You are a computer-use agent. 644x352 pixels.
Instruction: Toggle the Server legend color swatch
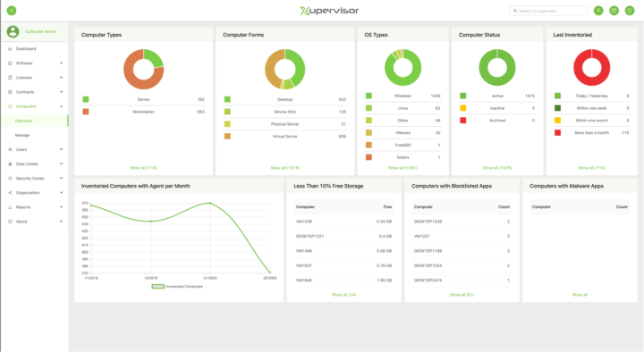pyautogui.click(x=86, y=99)
